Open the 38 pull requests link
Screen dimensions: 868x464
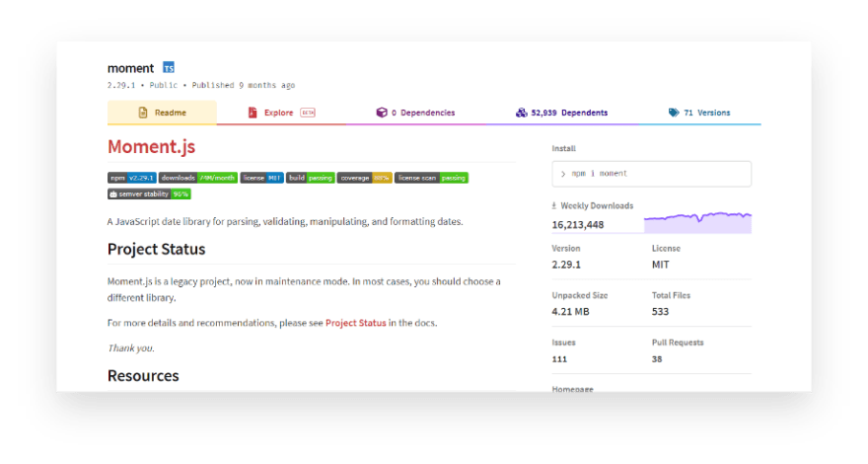pyautogui.click(x=657, y=359)
